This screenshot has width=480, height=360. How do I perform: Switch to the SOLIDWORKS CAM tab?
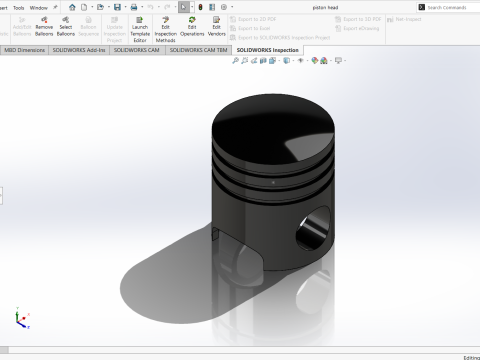tap(137, 50)
